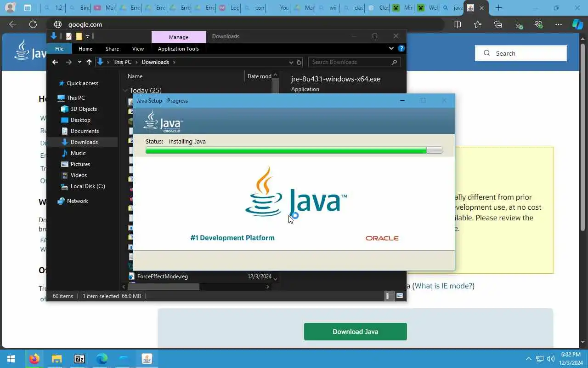Viewport: 588px width, 368px height.
Task: Open File Explorer from taskbar
Action: point(57,359)
